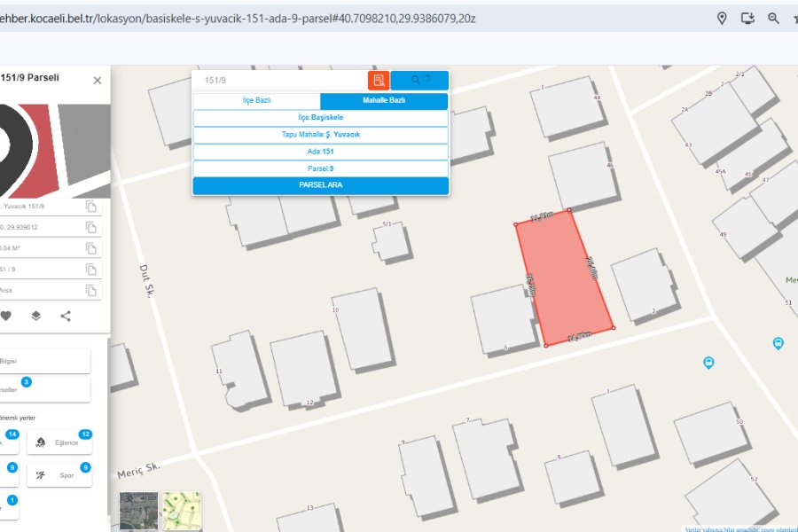This screenshot has height=532, width=798.
Task: Click the install app icon in address bar
Action: pos(747,18)
